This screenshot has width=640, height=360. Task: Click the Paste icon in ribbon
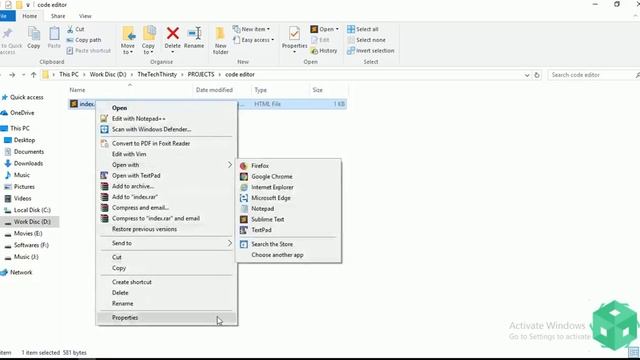[54, 34]
